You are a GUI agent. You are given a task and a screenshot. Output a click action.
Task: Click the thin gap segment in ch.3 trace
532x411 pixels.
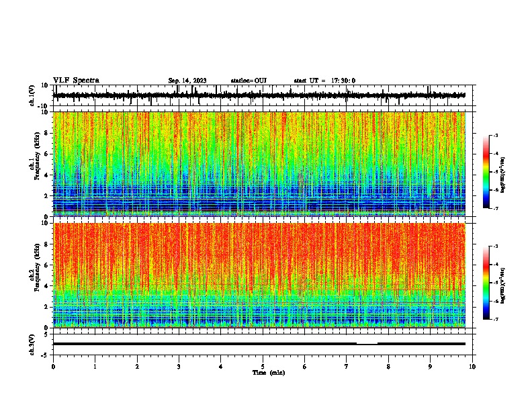(367, 345)
